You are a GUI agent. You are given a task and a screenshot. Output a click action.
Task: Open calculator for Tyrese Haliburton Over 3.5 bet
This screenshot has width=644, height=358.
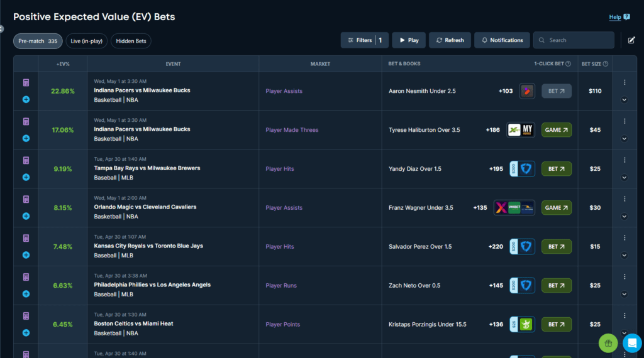pyautogui.click(x=26, y=122)
